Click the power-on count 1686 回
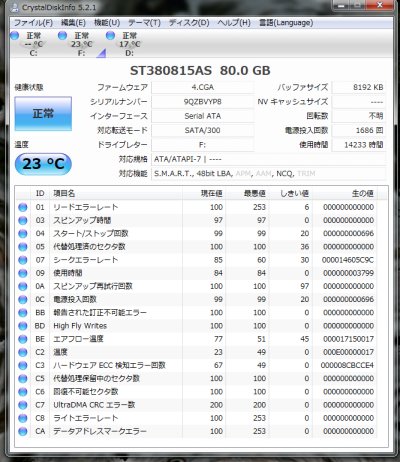The image size is (400, 462). click(359, 130)
